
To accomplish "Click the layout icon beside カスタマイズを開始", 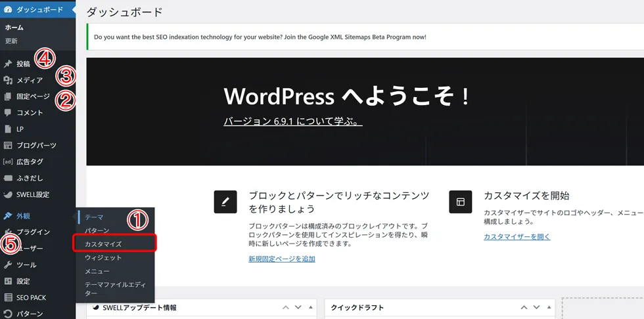I will (461, 202).
